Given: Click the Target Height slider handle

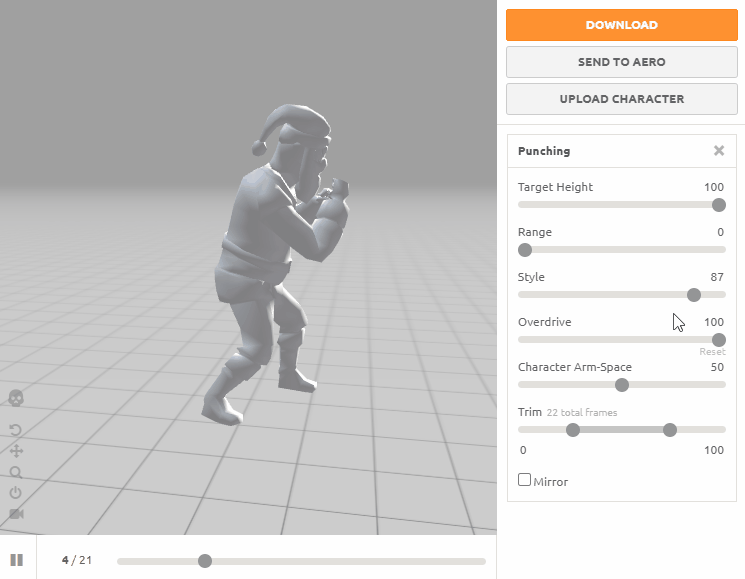Looking at the screenshot, I should click(x=718, y=205).
